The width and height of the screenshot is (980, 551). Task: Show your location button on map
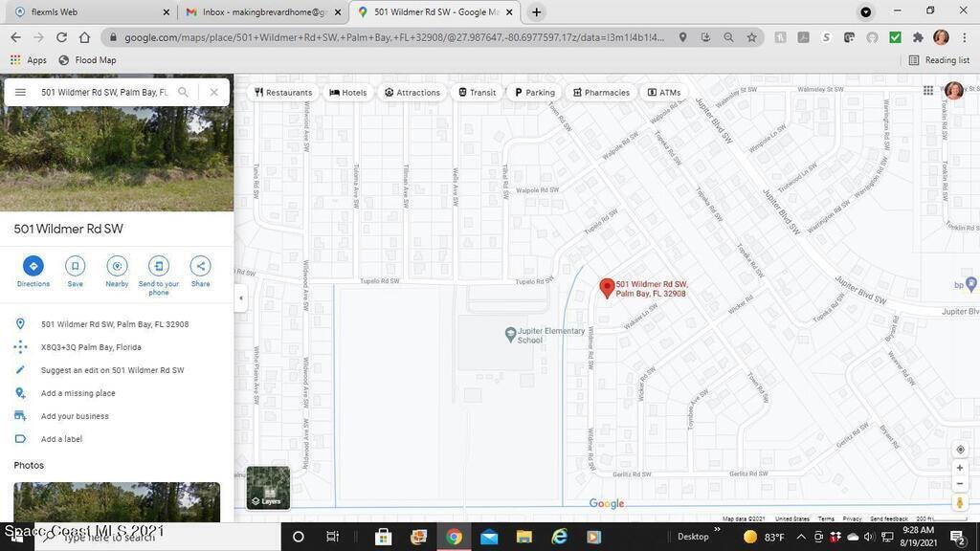960,450
